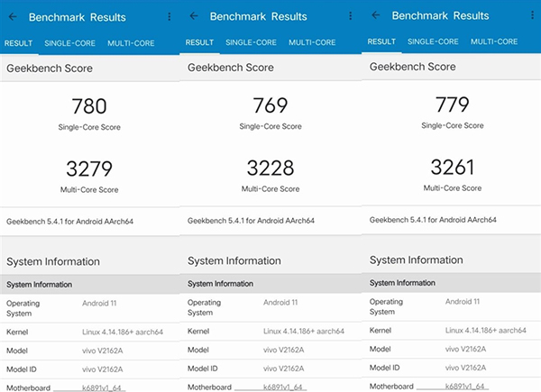Tap back arrow in the 769 score panel

click(x=193, y=16)
